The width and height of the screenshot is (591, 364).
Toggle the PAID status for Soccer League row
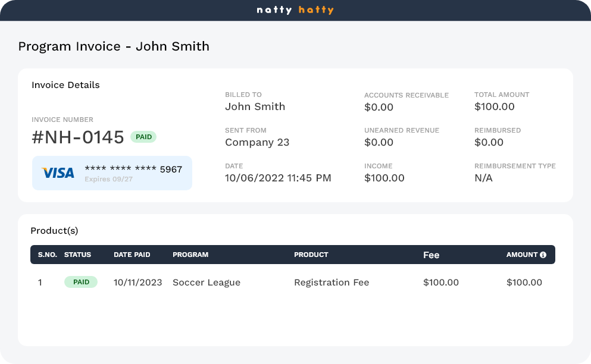click(81, 282)
